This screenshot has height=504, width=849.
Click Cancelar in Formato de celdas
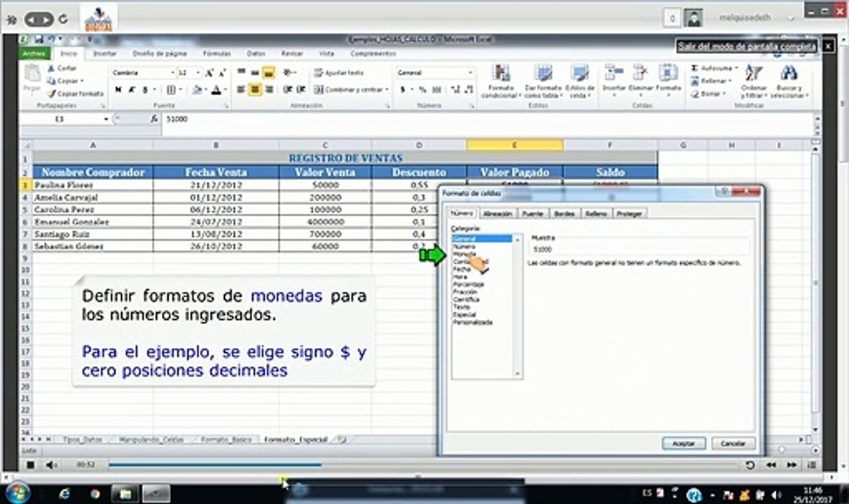pos(733,444)
